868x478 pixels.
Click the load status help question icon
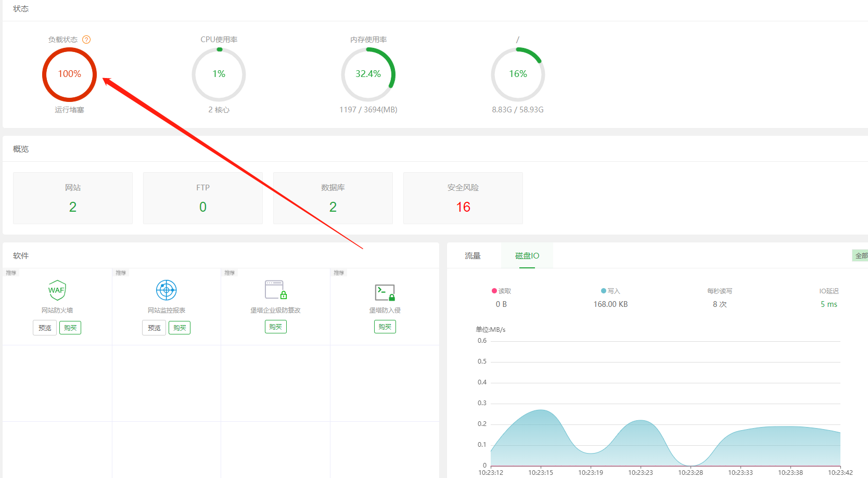pyautogui.click(x=86, y=40)
